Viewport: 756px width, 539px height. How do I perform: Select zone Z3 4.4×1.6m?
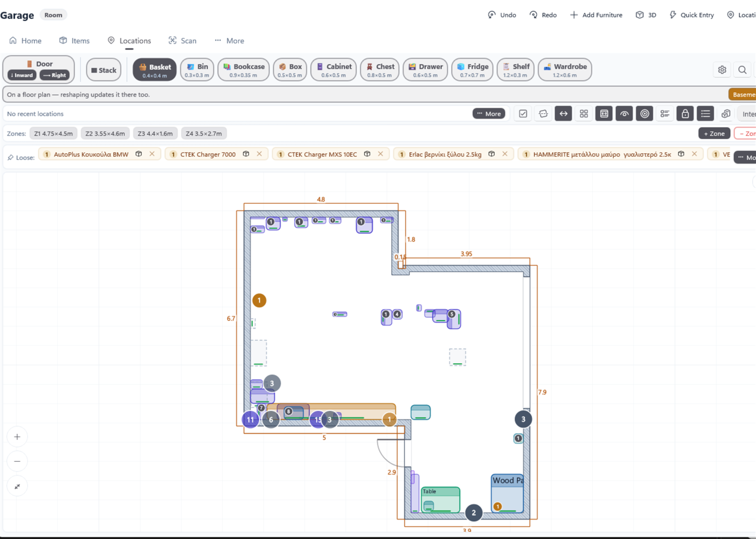tap(155, 134)
